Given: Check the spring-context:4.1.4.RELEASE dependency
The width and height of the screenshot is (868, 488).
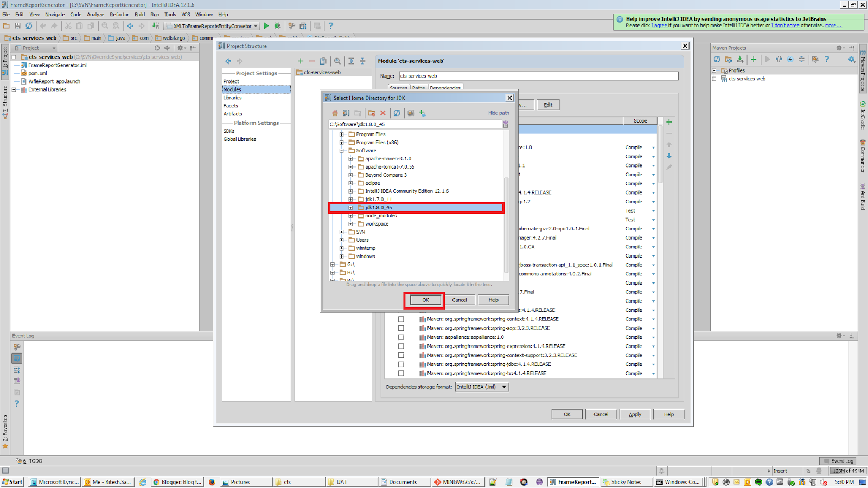Looking at the screenshot, I should pos(401,319).
